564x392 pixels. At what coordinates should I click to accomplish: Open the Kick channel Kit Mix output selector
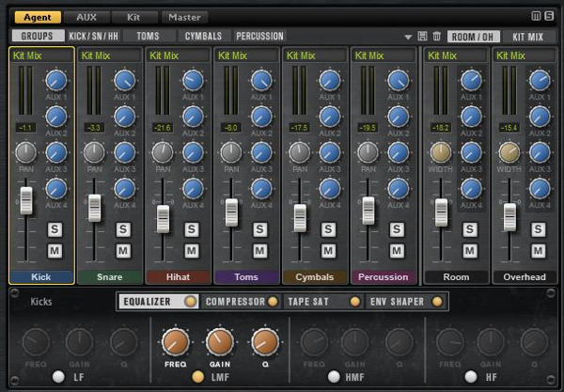point(41,55)
